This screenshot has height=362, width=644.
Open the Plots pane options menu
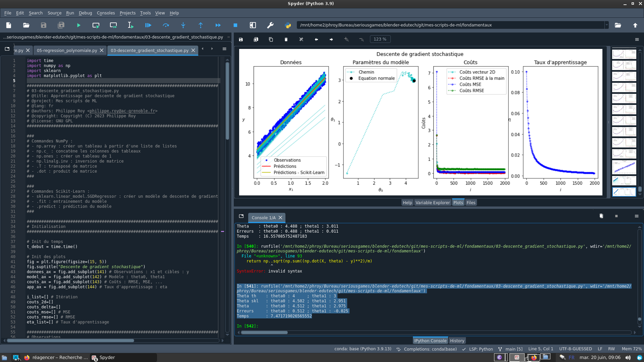(637, 39)
